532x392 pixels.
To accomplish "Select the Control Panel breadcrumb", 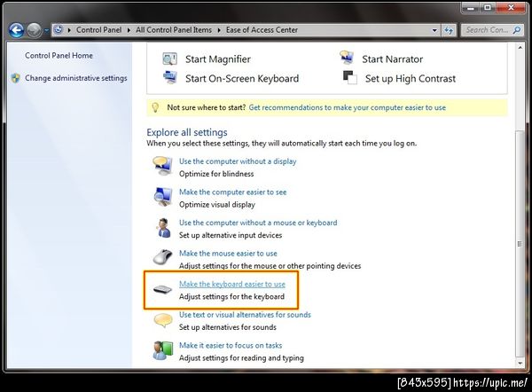I will click(98, 30).
